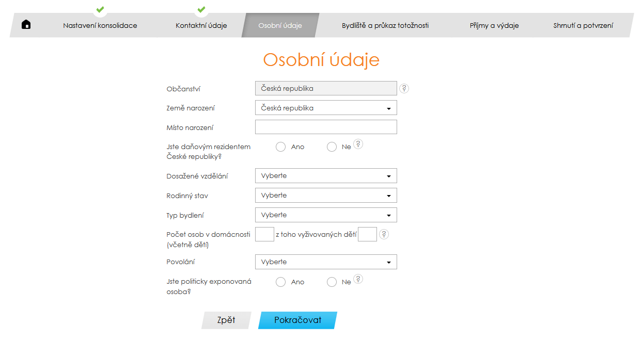Click the green checkmark above Kontaktní údaje
The width and height of the screenshot is (644, 340).
201,9
